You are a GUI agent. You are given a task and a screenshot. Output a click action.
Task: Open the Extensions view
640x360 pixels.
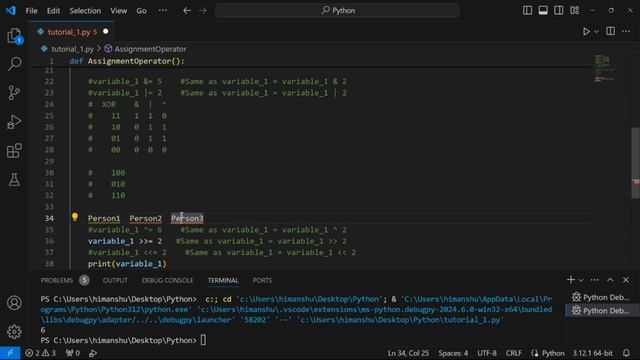coord(14,151)
